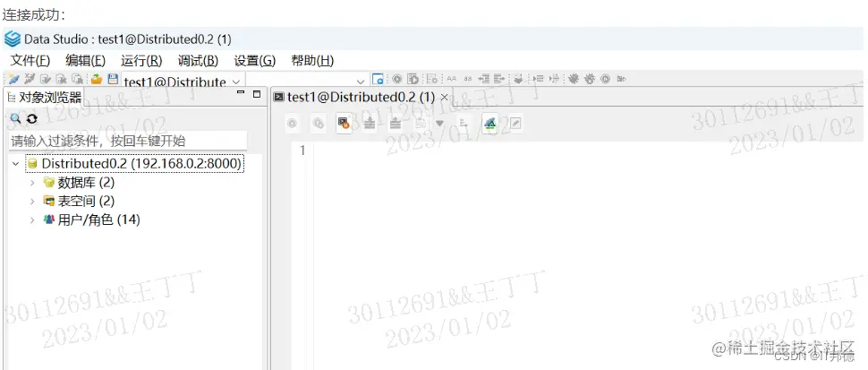Click the filter condition input field
Screen dimensions: 868x370
click(128, 141)
